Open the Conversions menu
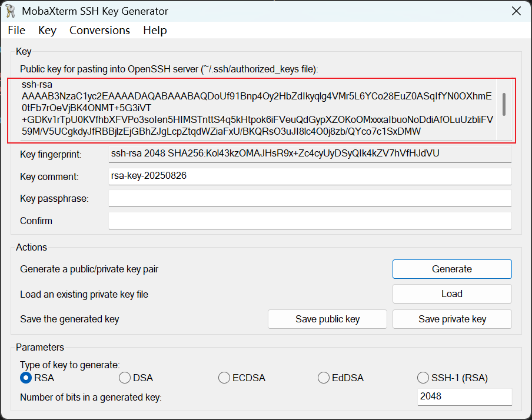The height and width of the screenshot is (420, 532). pos(99,31)
